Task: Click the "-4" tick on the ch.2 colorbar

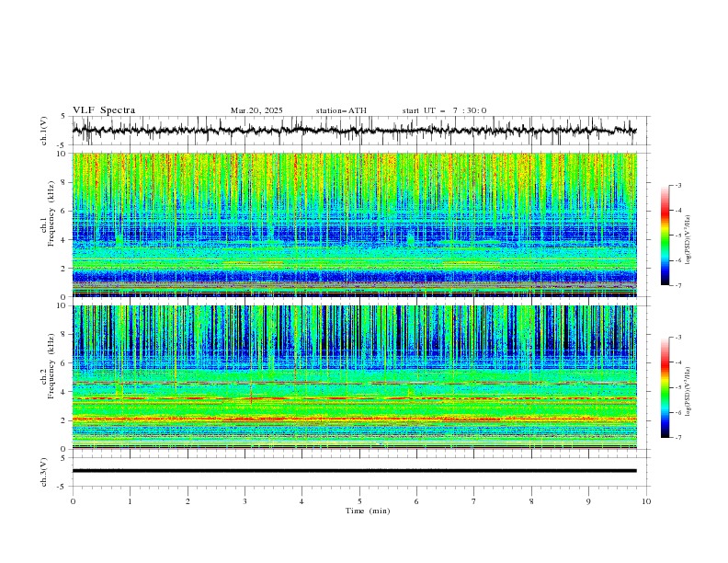Action: (x=677, y=362)
